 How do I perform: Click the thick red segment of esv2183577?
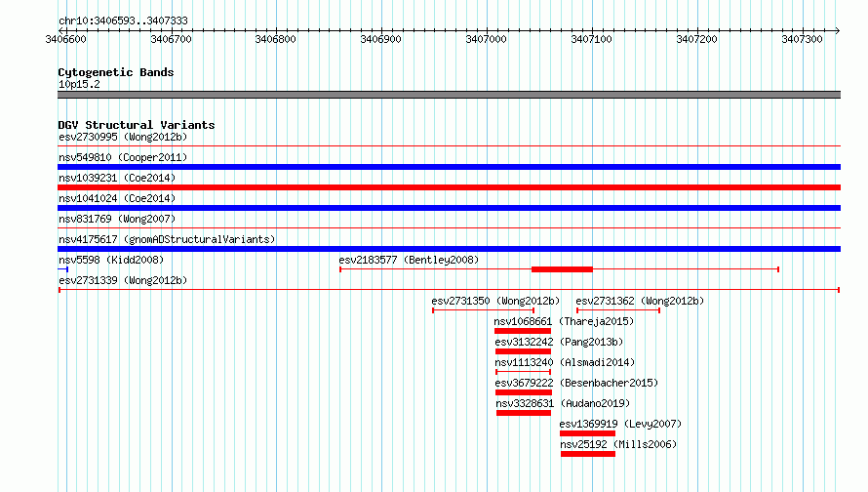[x=562, y=269]
